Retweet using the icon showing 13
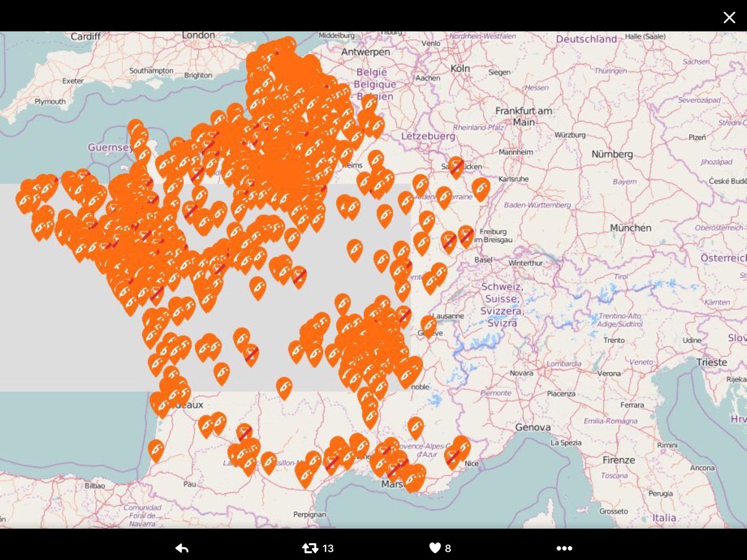 310,548
